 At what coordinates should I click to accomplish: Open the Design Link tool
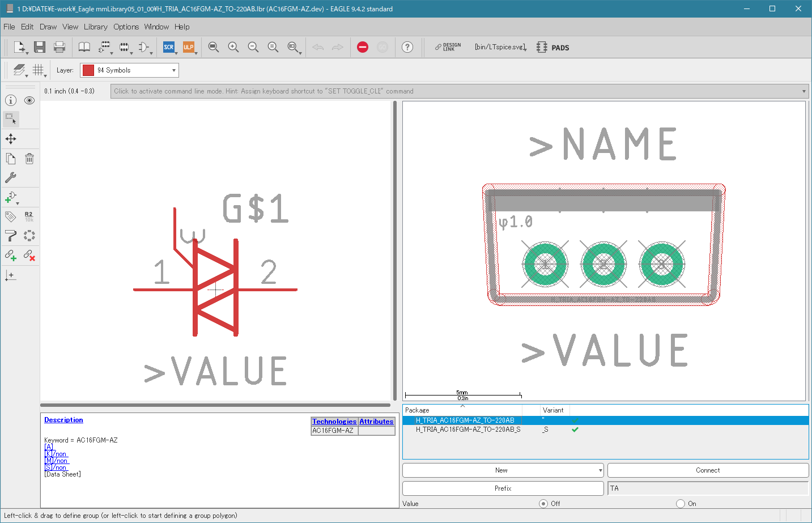[448, 47]
